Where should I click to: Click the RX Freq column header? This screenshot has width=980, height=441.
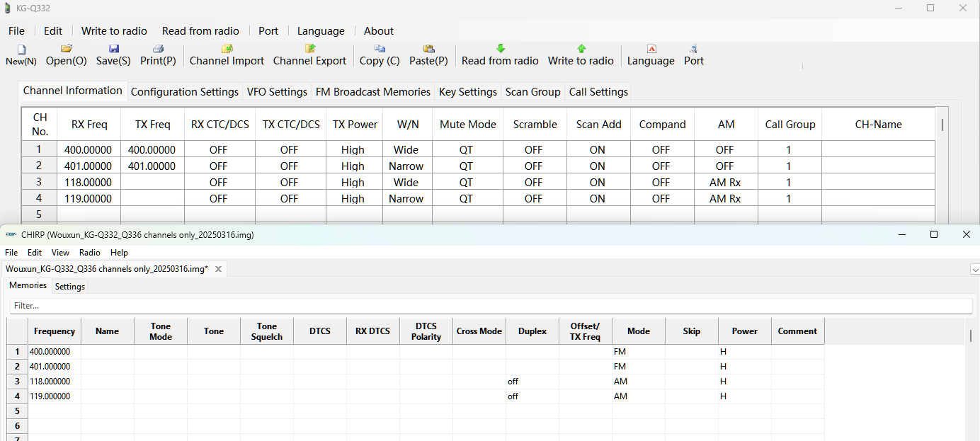pyautogui.click(x=89, y=125)
